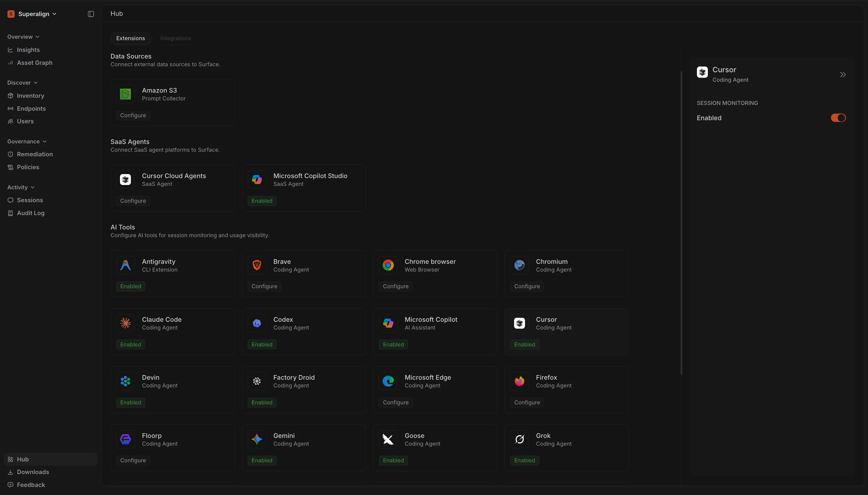
Task: Click the Brave lion icon
Action: [x=257, y=265]
